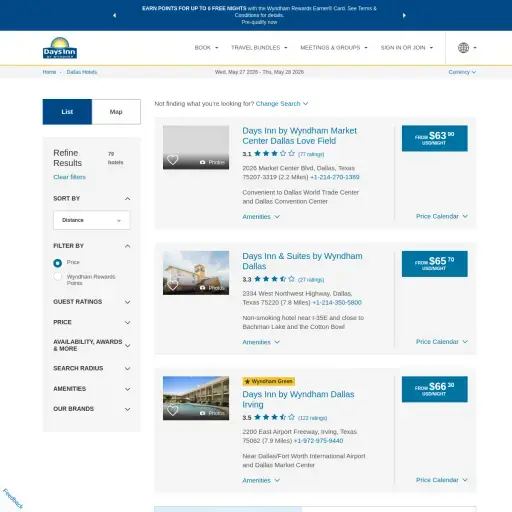
Task: Open Price Calendar for $66 hotel
Action: tap(442, 480)
